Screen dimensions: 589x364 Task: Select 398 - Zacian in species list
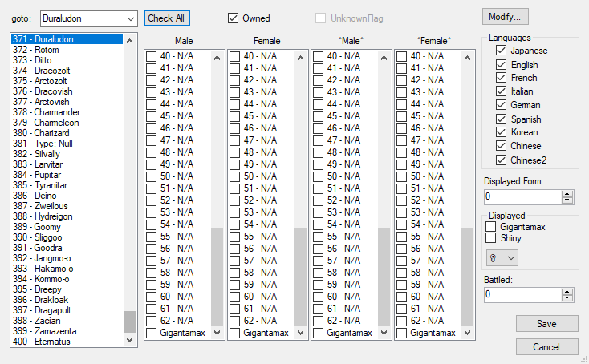tap(67, 321)
